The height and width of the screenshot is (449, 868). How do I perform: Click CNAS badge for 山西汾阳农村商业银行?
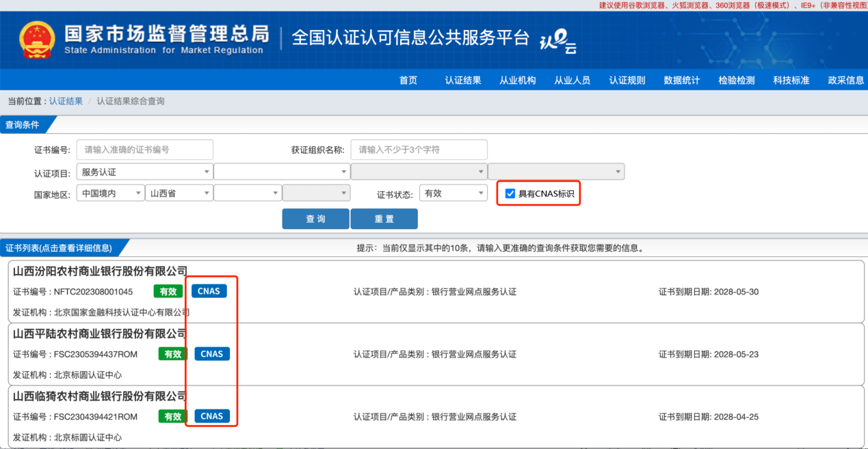(x=209, y=291)
